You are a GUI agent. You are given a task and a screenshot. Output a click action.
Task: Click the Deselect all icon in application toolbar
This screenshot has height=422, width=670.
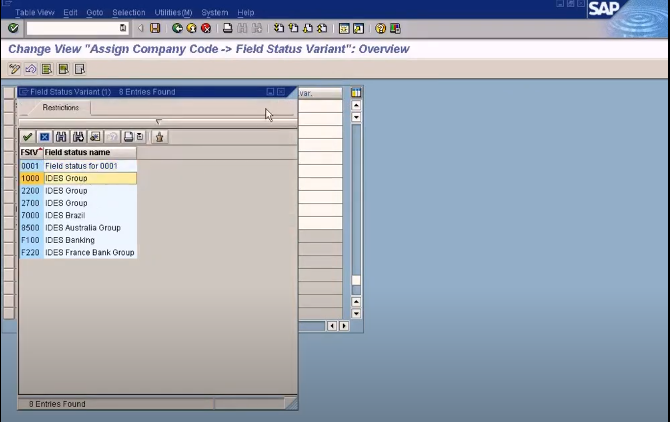pos(80,69)
